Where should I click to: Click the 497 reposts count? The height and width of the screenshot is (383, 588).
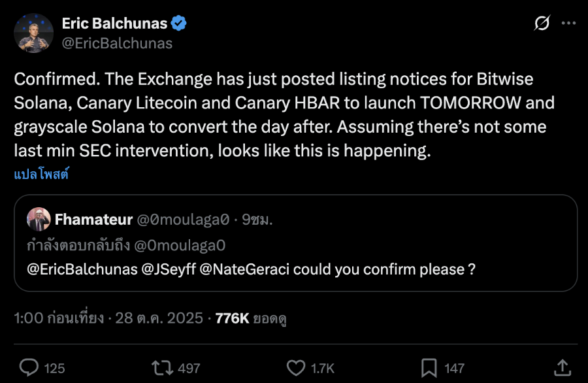click(189, 368)
